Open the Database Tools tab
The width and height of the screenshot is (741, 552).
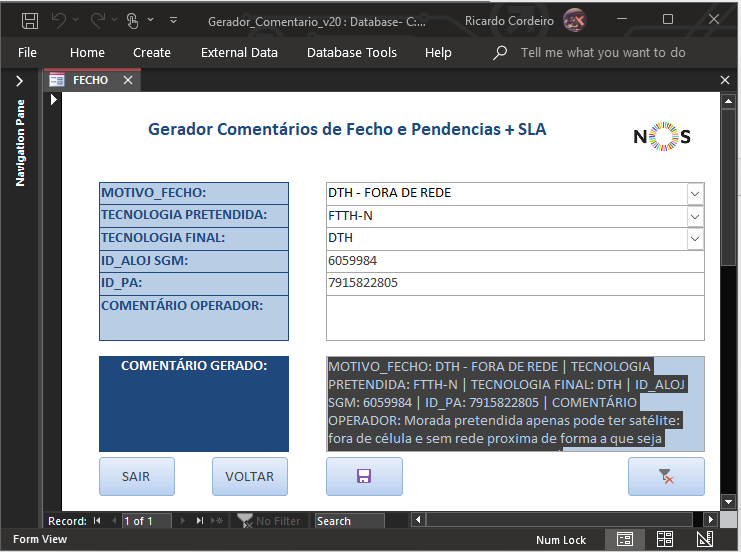coord(352,52)
